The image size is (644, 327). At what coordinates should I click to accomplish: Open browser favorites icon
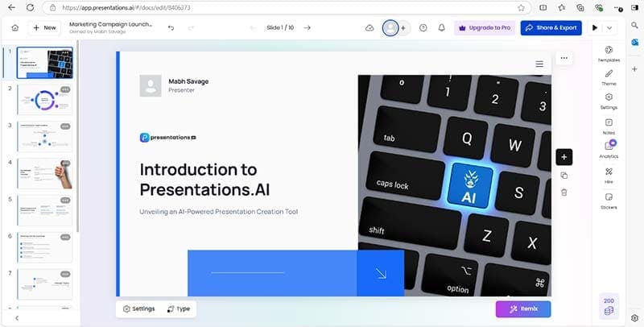561,7
